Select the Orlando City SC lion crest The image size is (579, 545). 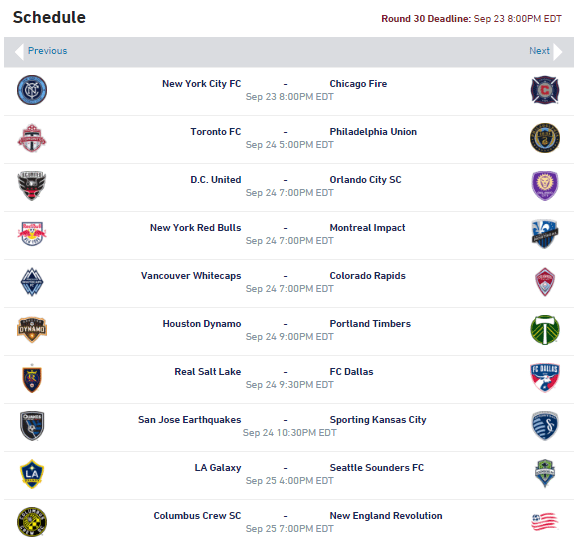pyautogui.click(x=545, y=186)
